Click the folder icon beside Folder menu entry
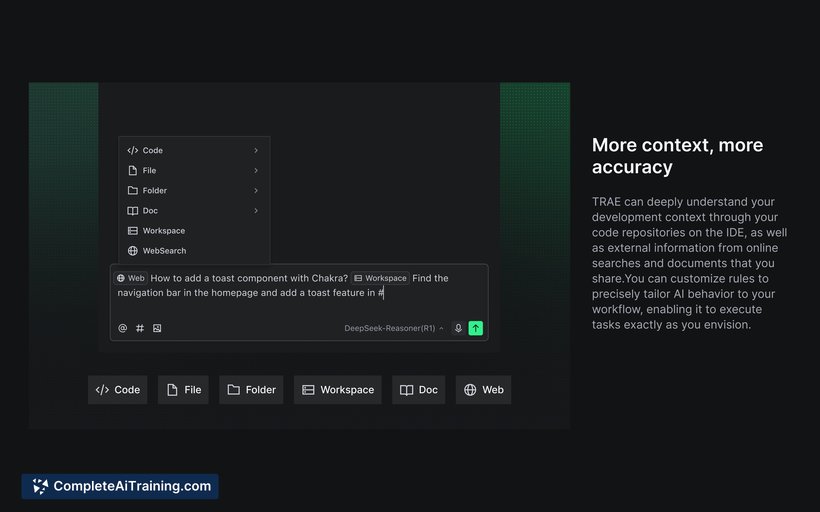The image size is (820, 512). [x=133, y=190]
